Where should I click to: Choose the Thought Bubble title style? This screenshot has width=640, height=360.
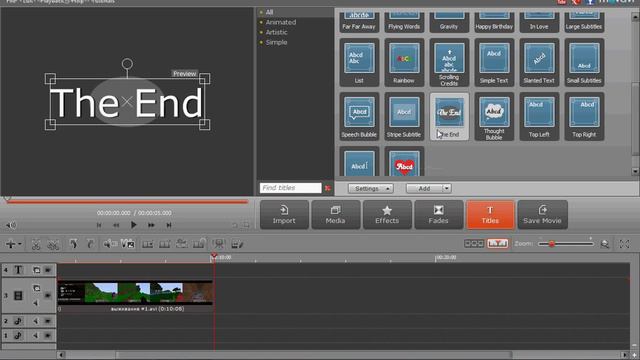click(494, 116)
